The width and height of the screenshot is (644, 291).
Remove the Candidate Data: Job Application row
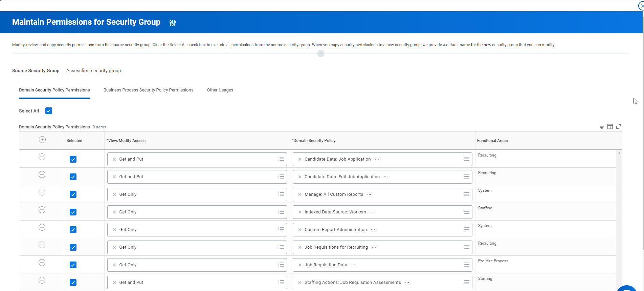tap(42, 157)
